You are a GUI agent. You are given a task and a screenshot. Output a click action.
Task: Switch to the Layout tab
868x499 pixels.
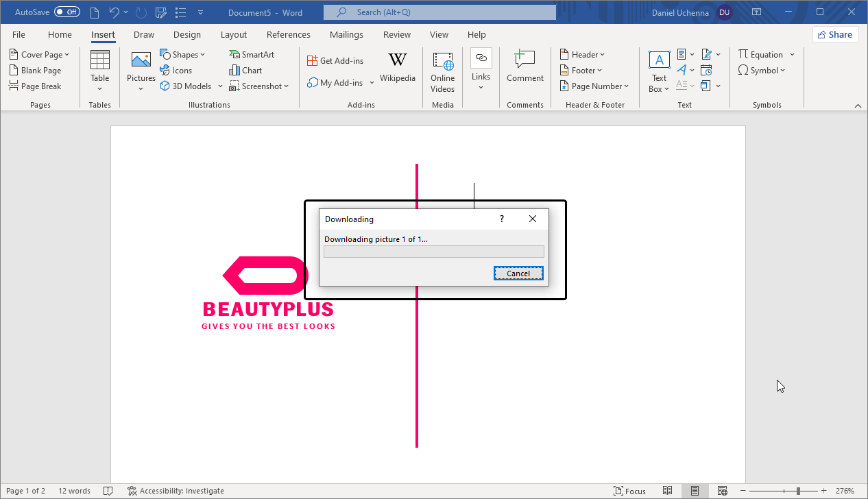click(x=234, y=35)
